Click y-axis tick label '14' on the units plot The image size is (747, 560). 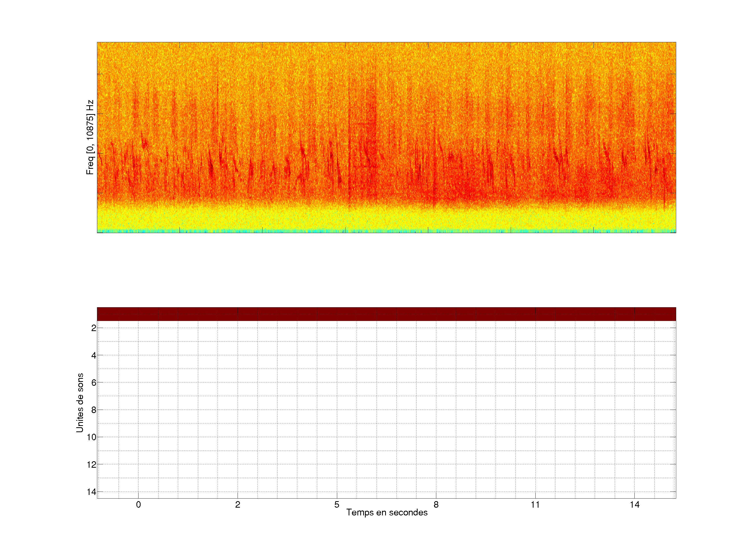click(x=92, y=492)
